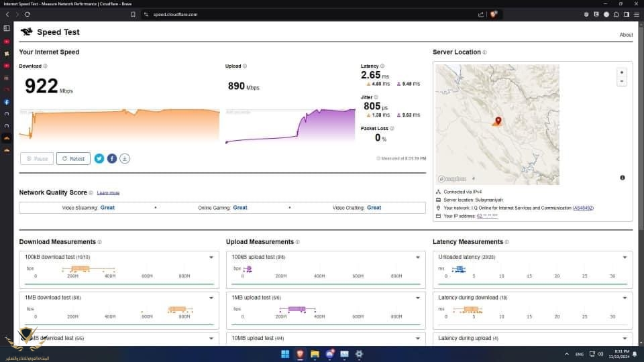This screenshot has height=362, width=644.
Task: Click the bookmark icon in address bar
Action: tap(133, 14)
